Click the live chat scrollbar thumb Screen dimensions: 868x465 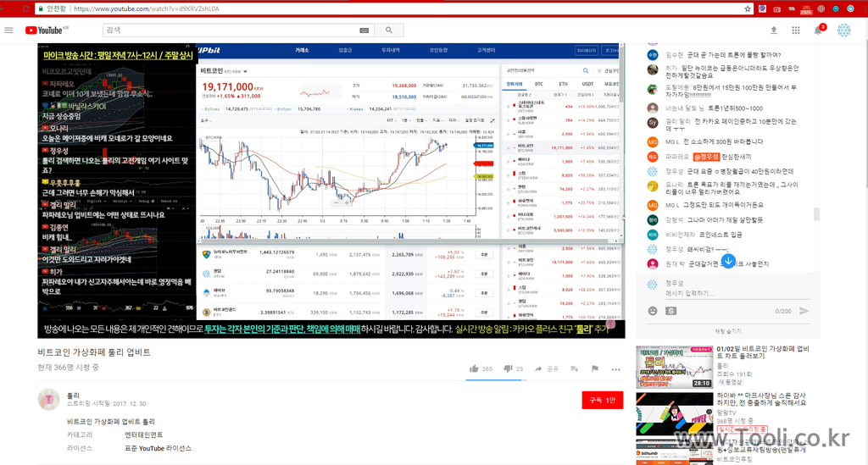coord(816,214)
